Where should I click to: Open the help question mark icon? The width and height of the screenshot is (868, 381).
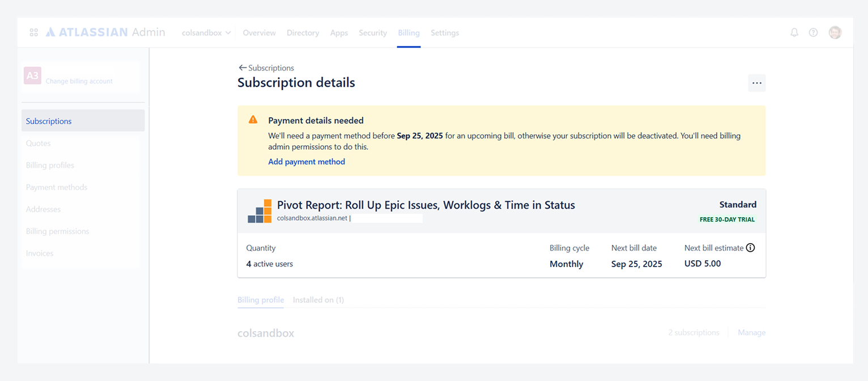(x=813, y=33)
